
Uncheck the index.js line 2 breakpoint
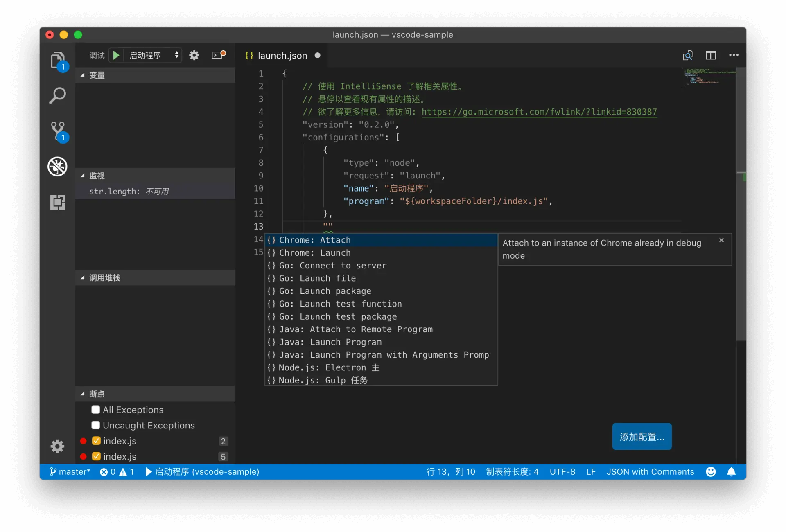coord(97,441)
